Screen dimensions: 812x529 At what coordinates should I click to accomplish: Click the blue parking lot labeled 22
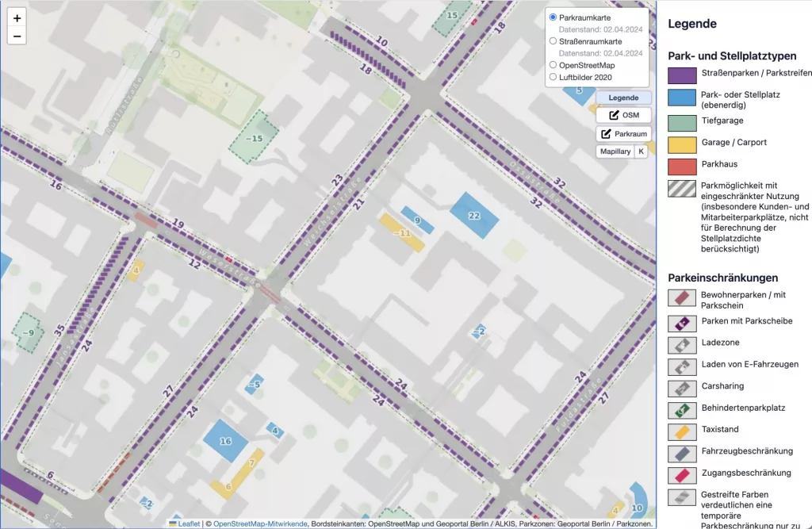coord(473,215)
